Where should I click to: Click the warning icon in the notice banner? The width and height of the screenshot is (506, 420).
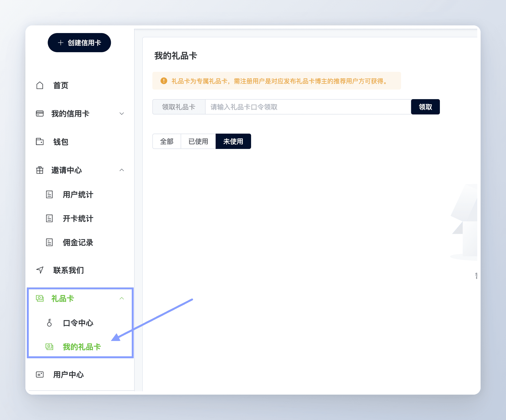164,81
